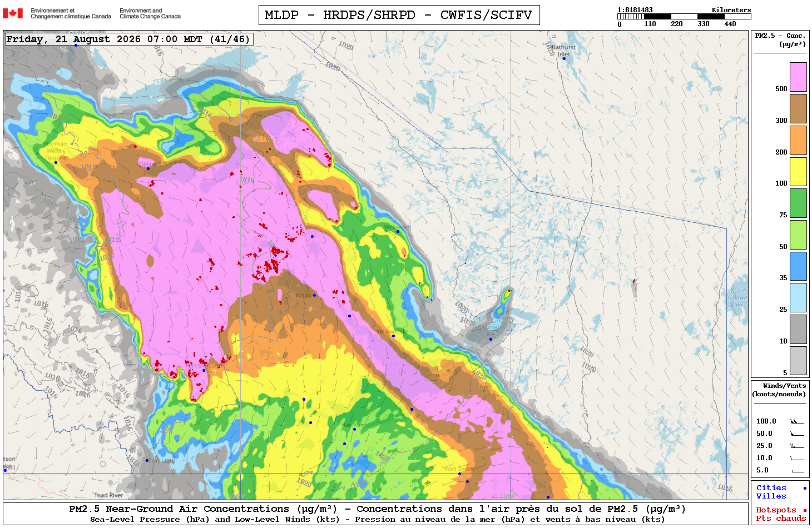Viewport: 812px width, 528px height.
Task: Click the 75 value in concentration legend
Action: [x=783, y=215]
